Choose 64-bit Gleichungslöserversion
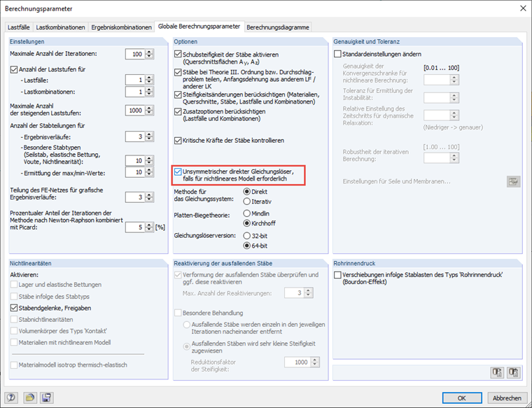Image resolution: width=532 pixels, height=408 pixels. [247, 246]
